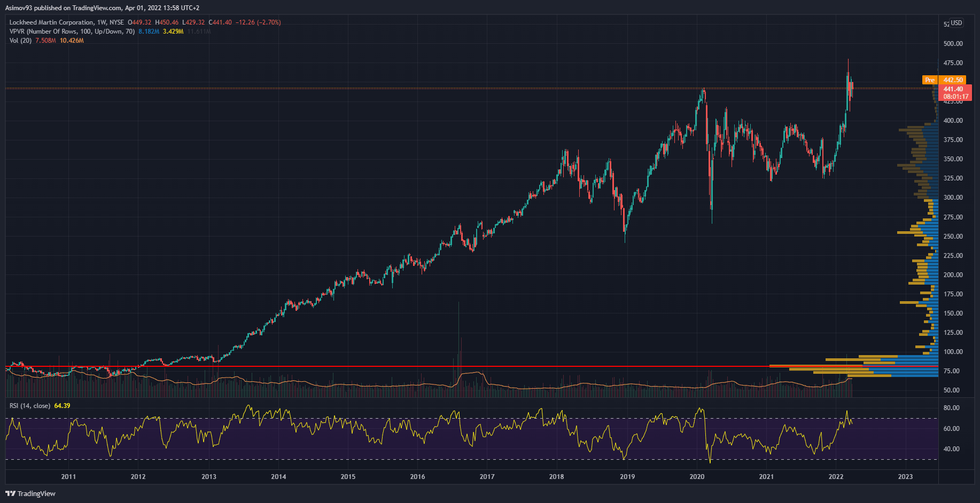The height and width of the screenshot is (503, 980).
Task: Click the orange 442.50 pre-market price tag
Action: point(953,80)
